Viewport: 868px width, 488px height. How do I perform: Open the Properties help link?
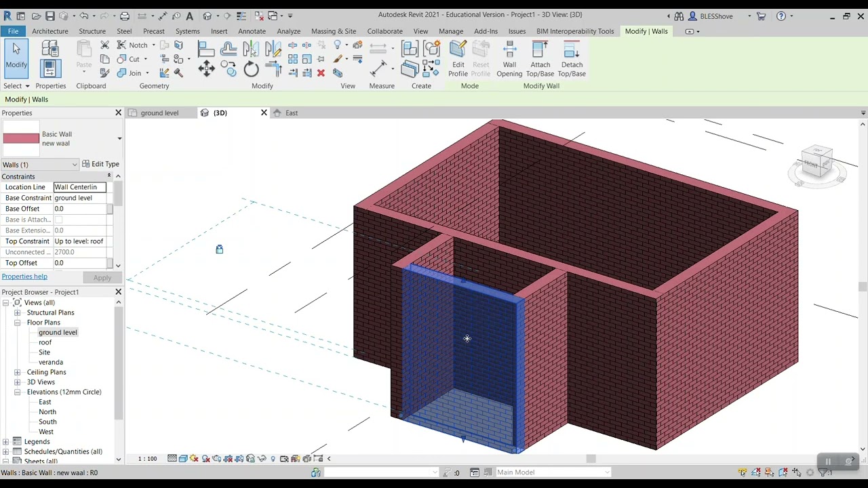pyautogui.click(x=24, y=277)
